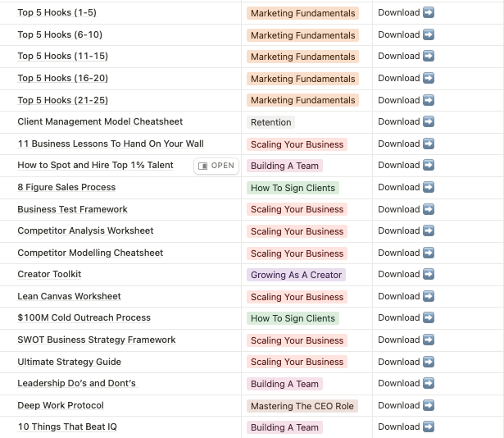Viewport: 504px width, 438px height.
Task: Click the arrow icon in 10 Things That Beat IQ row
Action: pyautogui.click(x=429, y=427)
